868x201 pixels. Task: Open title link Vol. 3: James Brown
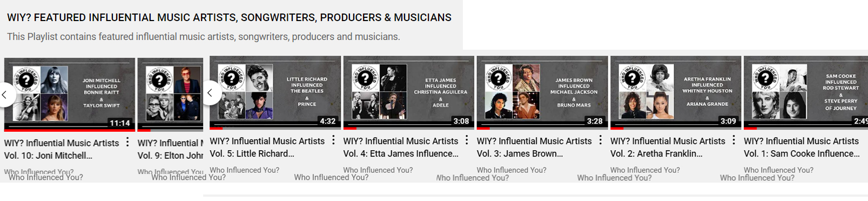click(x=534, y=147)
